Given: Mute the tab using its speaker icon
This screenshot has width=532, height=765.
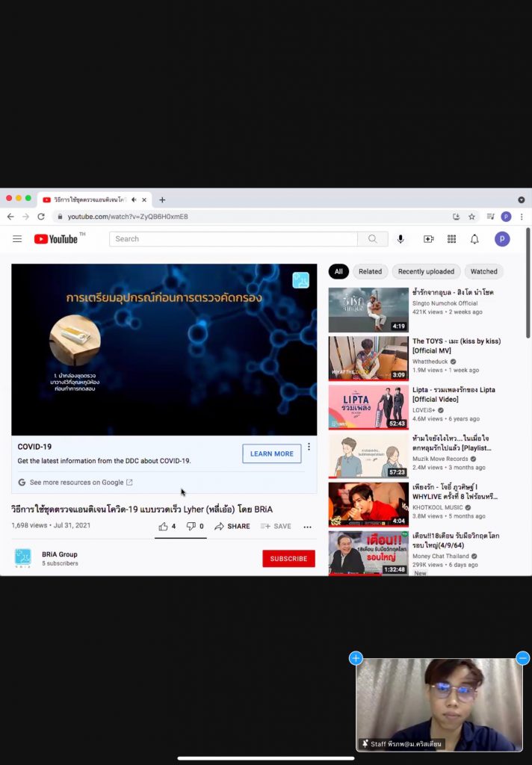Looking at the screenshot, I should tap(134, 199).
